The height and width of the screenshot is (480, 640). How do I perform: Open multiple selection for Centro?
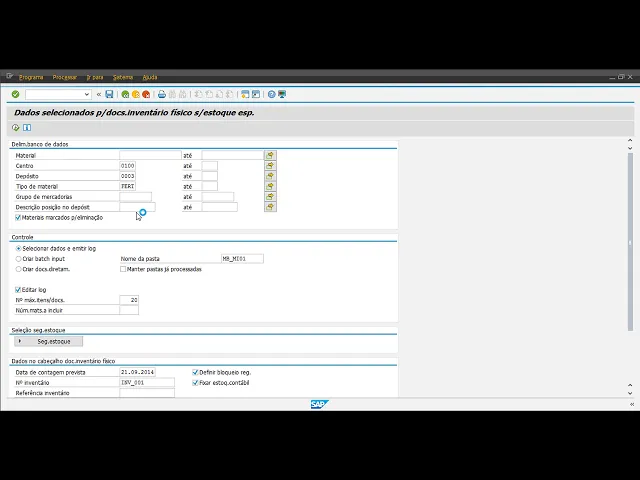(x=270, y=165)
